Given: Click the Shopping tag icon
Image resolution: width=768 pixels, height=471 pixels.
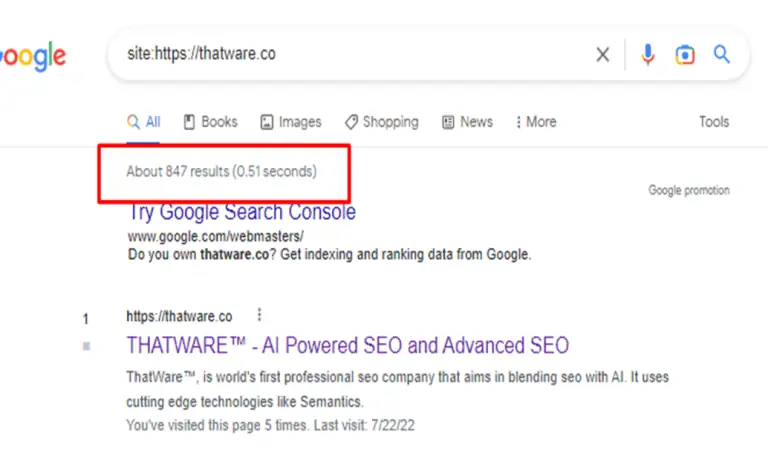Looking at the screenshot, I should tap(351, 122).
